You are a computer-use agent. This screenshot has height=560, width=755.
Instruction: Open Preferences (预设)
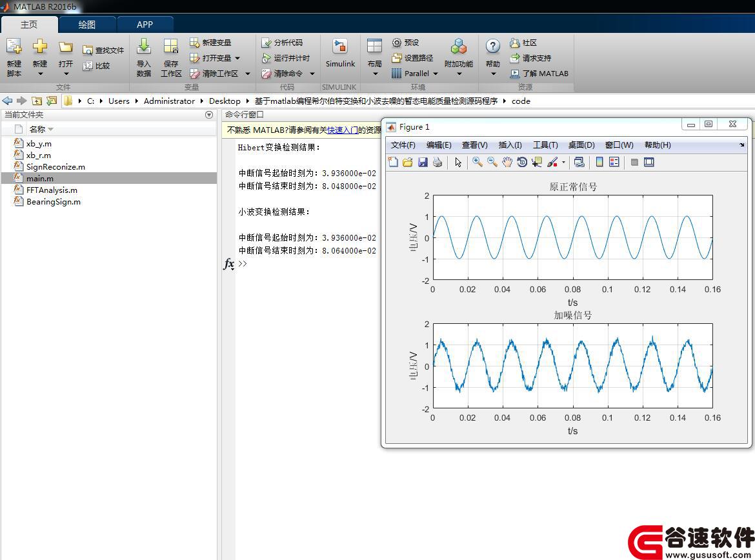point(405,43)
